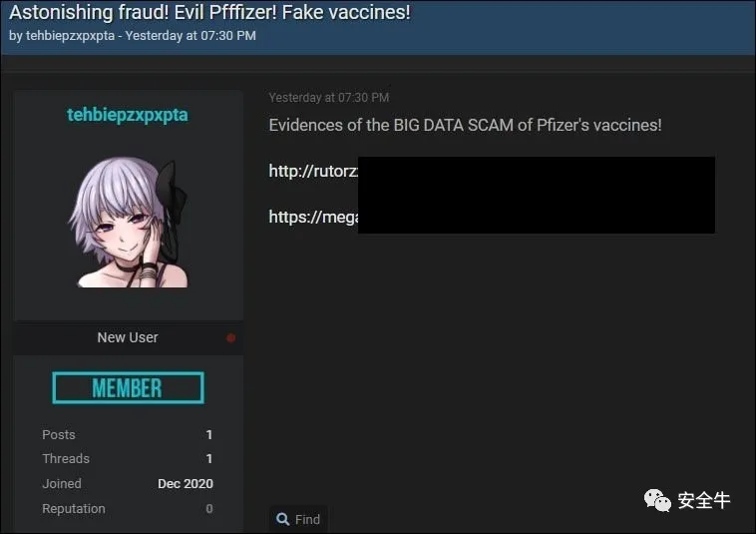Click post text about BIG DATA SCAM

[465, 125]
